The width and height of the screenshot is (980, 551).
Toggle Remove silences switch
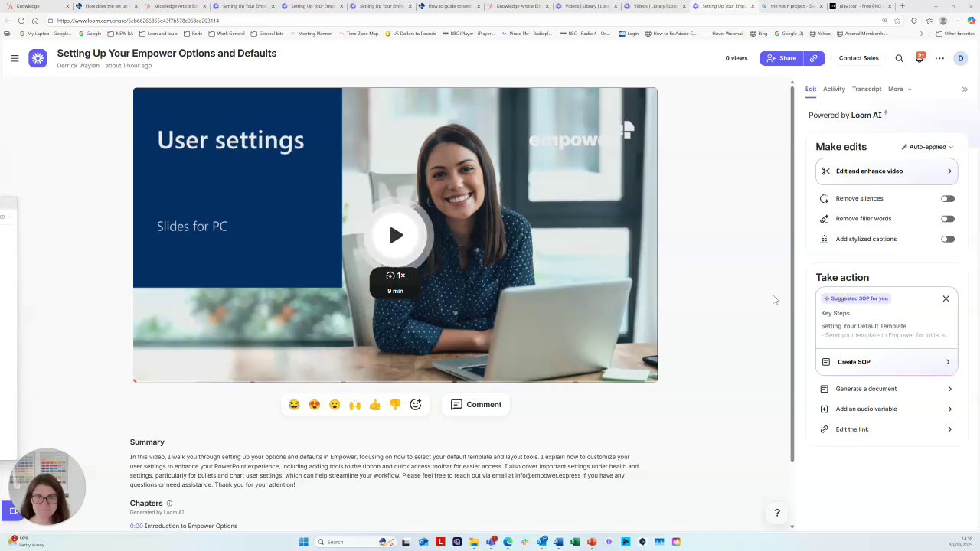tap(948, 199)
